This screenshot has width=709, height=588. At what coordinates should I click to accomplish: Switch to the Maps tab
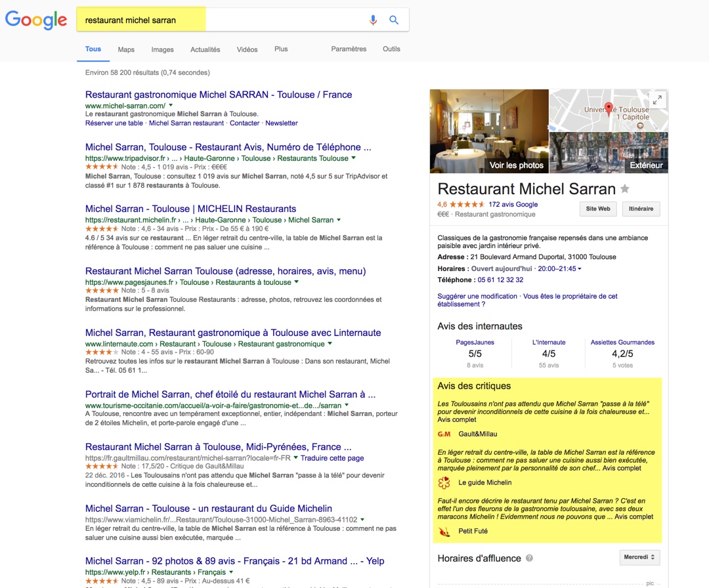coord(126,49)
